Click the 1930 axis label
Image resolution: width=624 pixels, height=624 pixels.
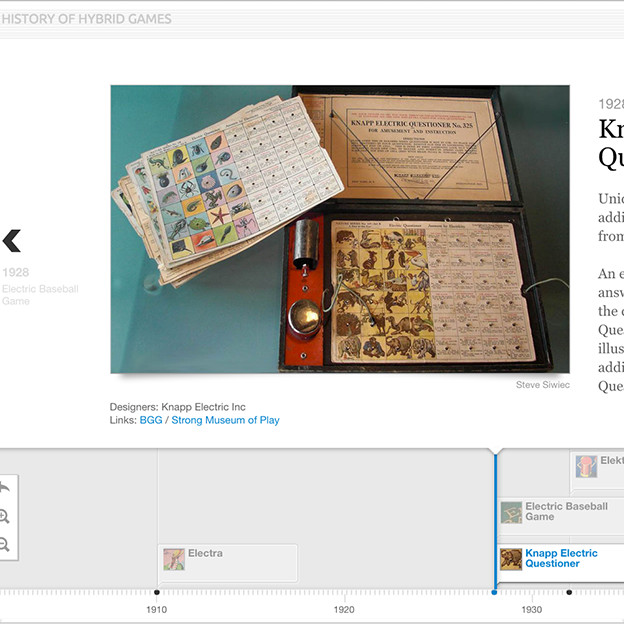(532, 609)
